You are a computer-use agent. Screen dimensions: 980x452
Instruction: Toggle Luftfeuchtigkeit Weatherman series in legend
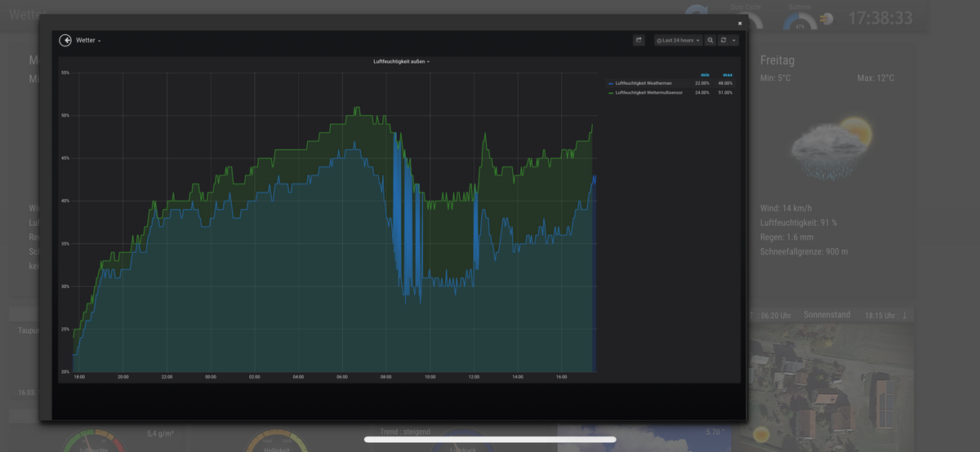click(x=644, y=83)
